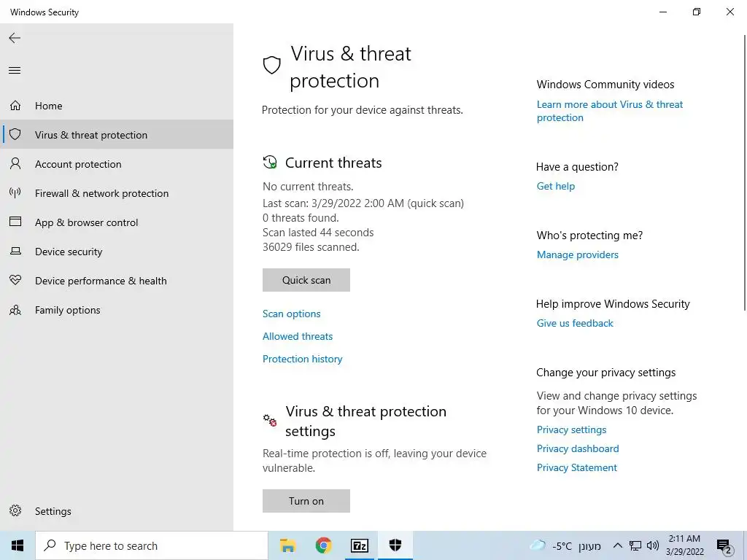Click the Virus & threat protection shield icon in sidebar
Image resolution: width=747 pixels, height=560 pixels.
[15, 134]
